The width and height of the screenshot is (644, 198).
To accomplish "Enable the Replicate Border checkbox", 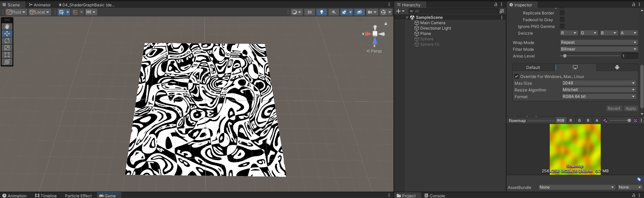I will point(562,13).
